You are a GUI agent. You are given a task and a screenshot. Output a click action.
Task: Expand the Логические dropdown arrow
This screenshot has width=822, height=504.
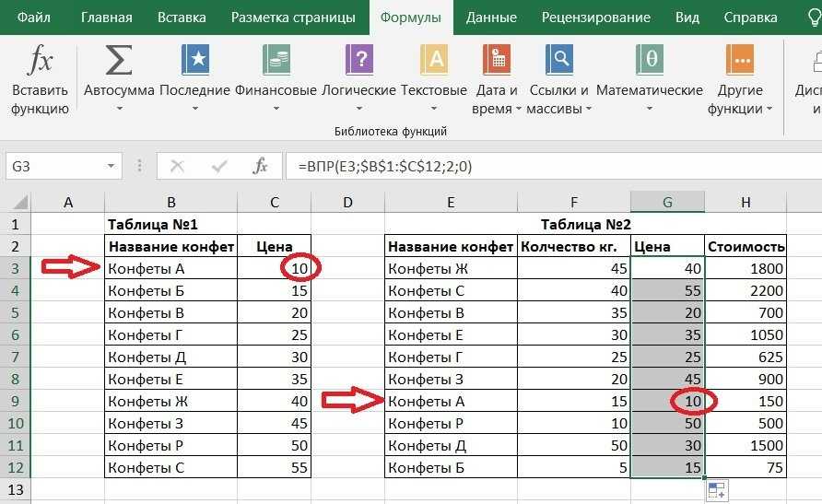point(359,109)
